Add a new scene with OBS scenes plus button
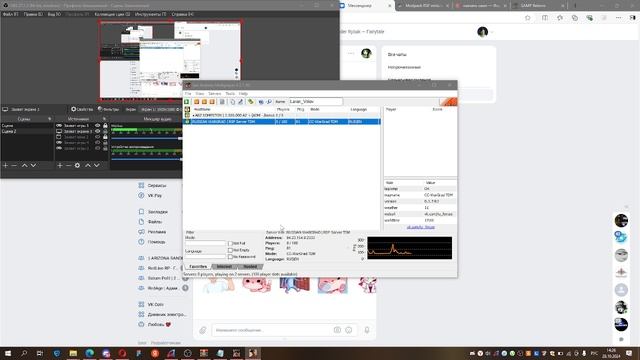The image size is (640, 360). (x=5, y=165)
